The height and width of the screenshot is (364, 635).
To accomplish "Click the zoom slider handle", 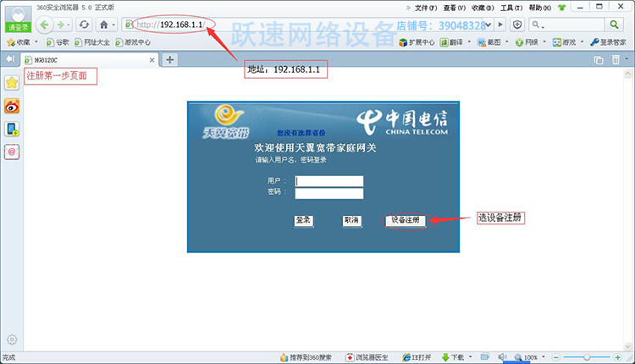I will point(587,357).
